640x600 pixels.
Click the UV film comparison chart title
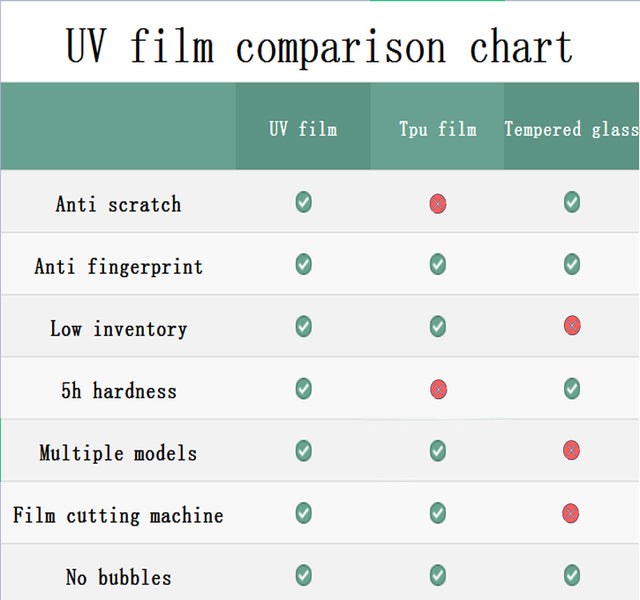pos(319,47)
